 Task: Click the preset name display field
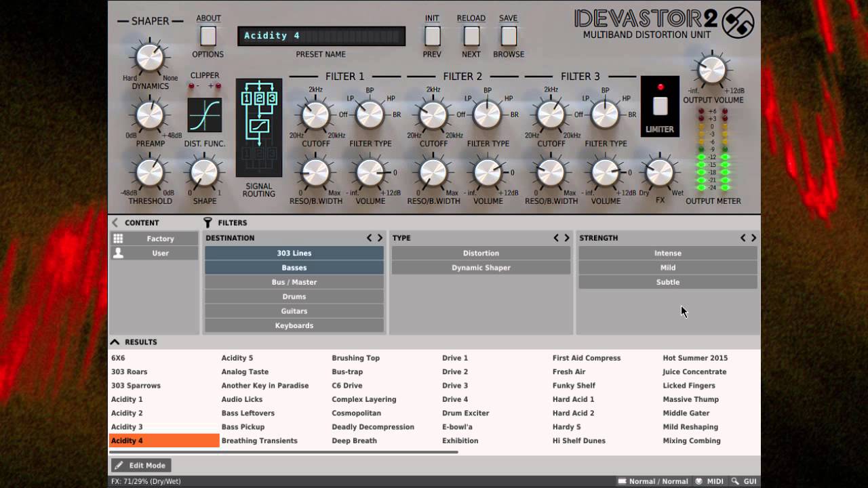pyautogui.click(x=321, y=36)
